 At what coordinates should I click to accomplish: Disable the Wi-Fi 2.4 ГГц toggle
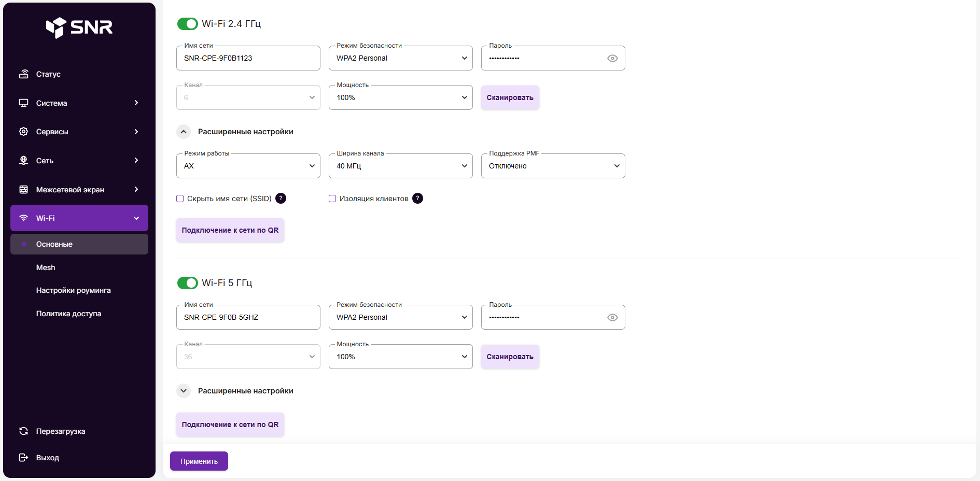click(x=188, y=24)
